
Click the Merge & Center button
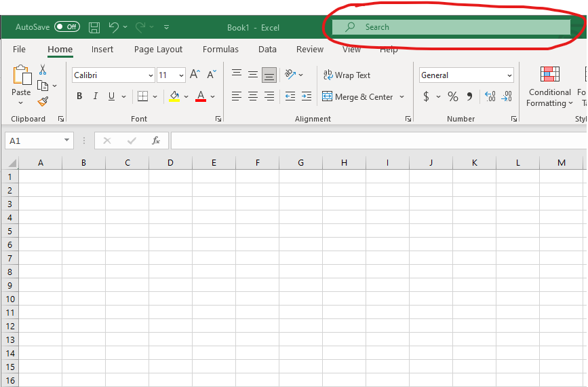coord(357,97)
